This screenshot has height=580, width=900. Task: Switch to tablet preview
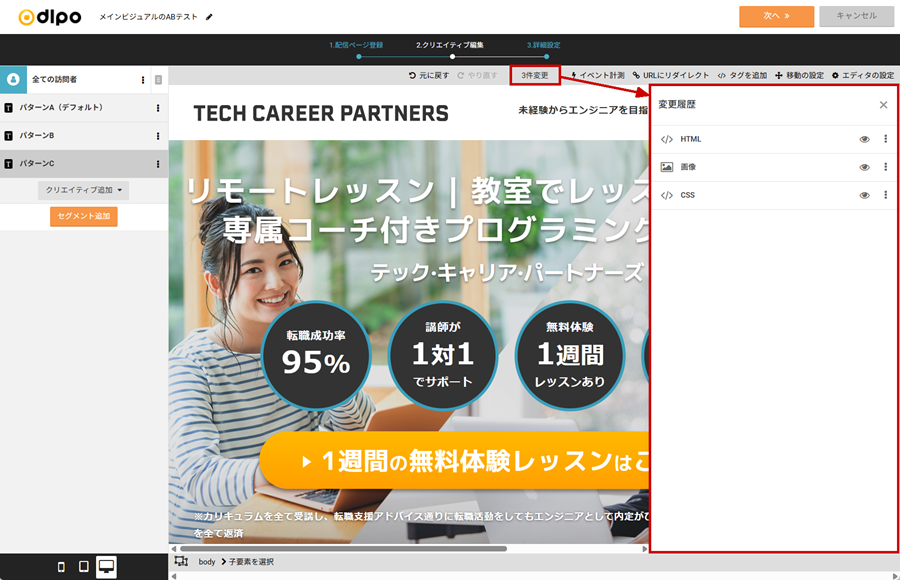pos(84,566)
